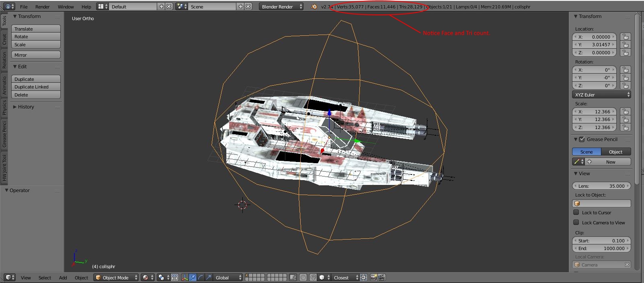Enable Lock Camera to View checkbox
Screen dimensions: 644x283
point(576,222)
